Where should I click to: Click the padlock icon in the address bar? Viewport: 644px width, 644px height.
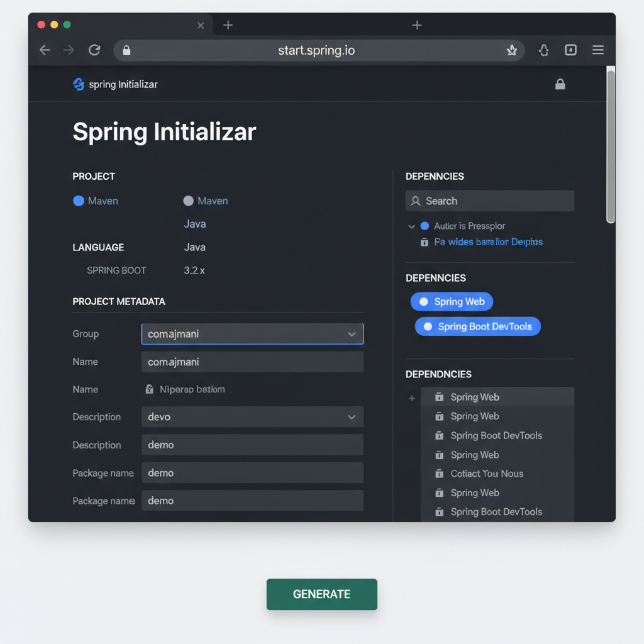pyautogui.click(x=126, y=50)
